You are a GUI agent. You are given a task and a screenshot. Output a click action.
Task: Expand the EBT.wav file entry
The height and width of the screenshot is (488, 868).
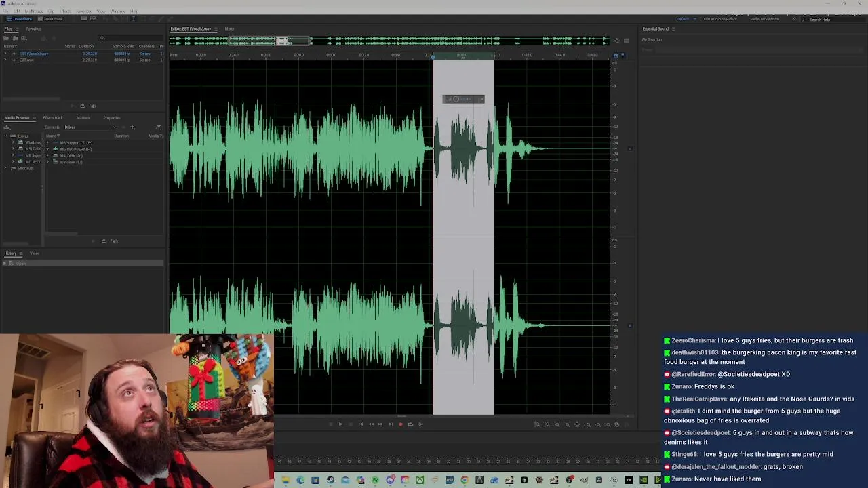tap(5, 60)
